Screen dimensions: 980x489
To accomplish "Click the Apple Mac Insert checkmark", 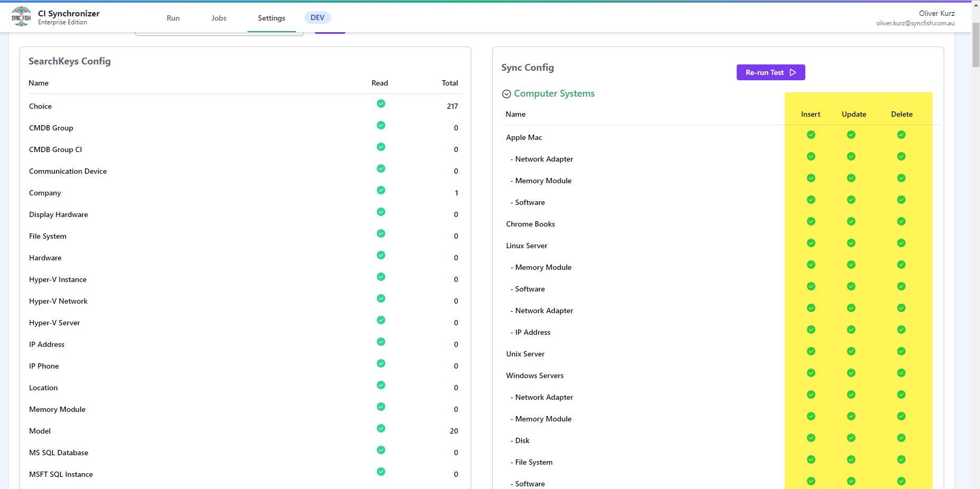I will coord(811,135).
